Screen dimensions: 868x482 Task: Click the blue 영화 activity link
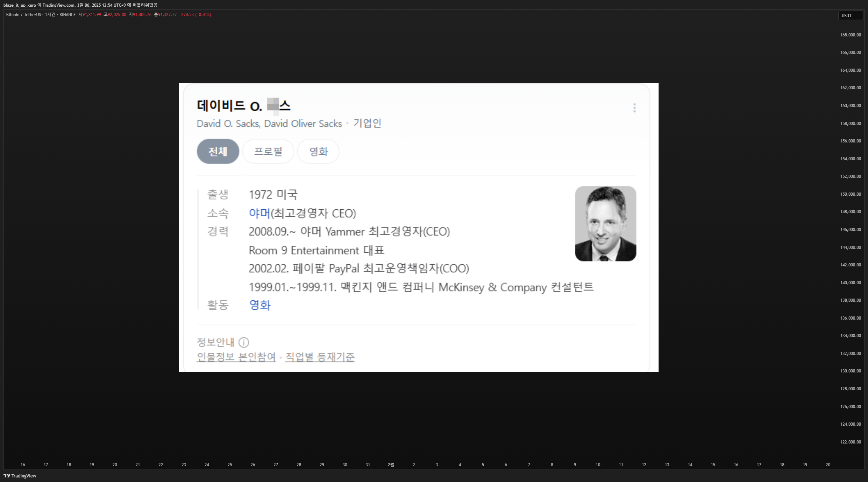point(259,305)
